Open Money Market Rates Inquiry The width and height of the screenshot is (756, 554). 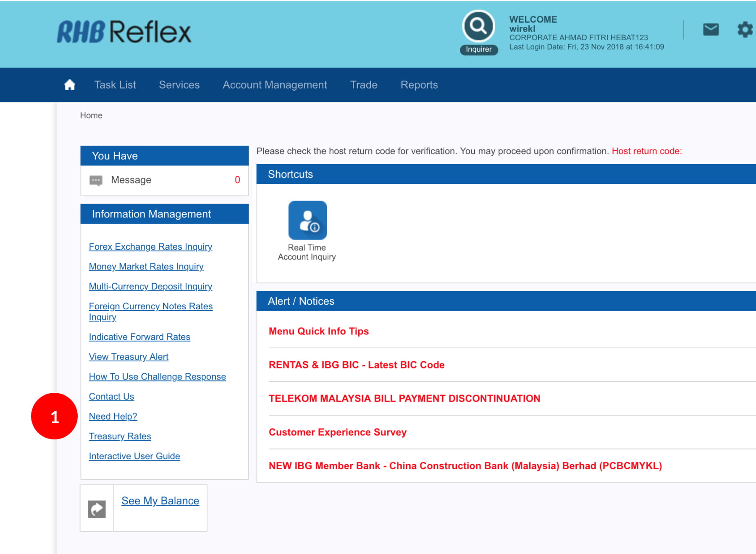(x=146, y=267)
